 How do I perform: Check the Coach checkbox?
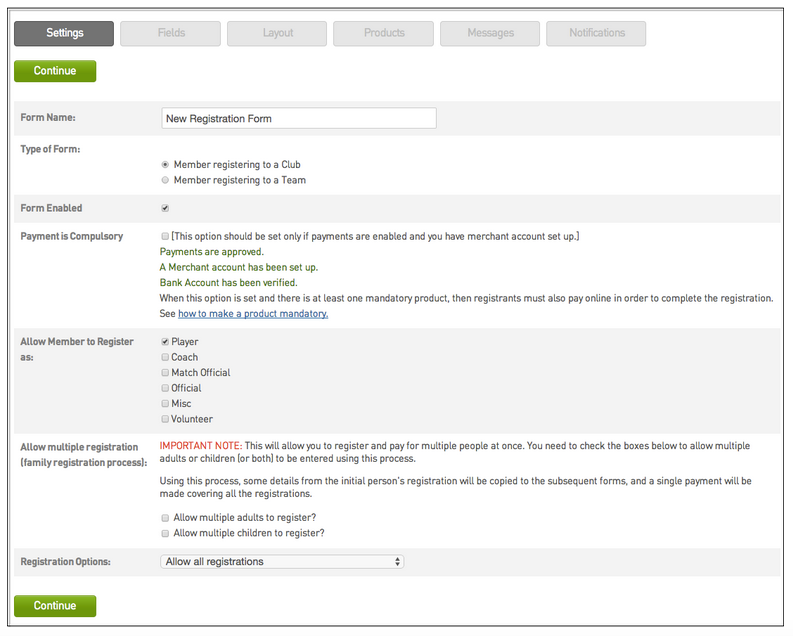(x=165, y=357)
